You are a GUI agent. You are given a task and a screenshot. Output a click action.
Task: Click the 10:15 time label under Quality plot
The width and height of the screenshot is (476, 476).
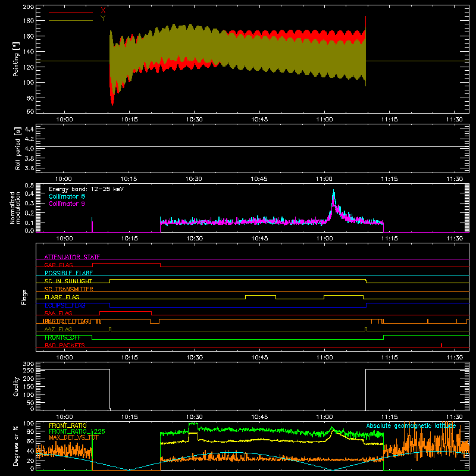pos(130,417)
